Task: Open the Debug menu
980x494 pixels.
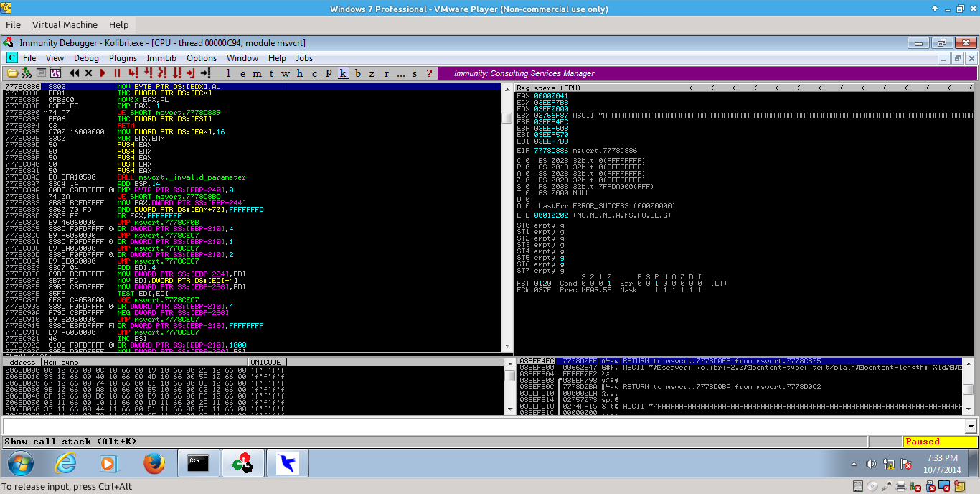Action: pos(86,58)
